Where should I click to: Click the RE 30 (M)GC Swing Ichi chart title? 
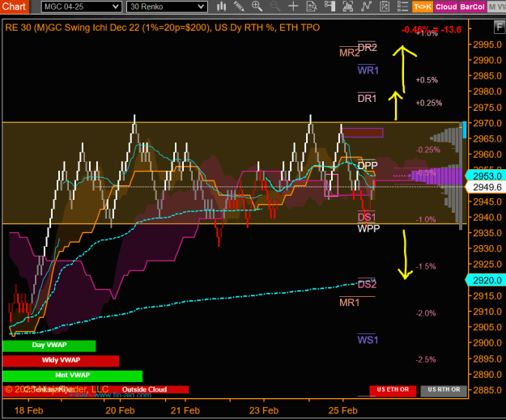pyautogui.click(x=162, y=28)
